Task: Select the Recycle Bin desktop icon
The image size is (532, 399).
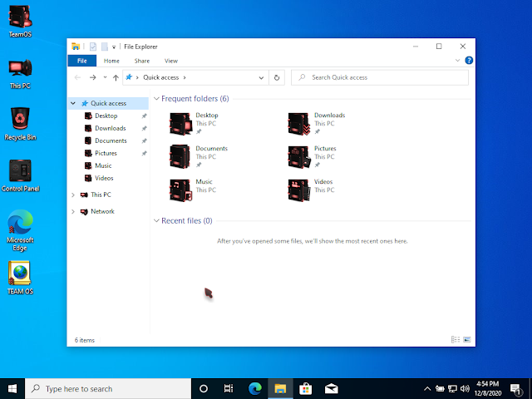Action: tap(20, 124)
